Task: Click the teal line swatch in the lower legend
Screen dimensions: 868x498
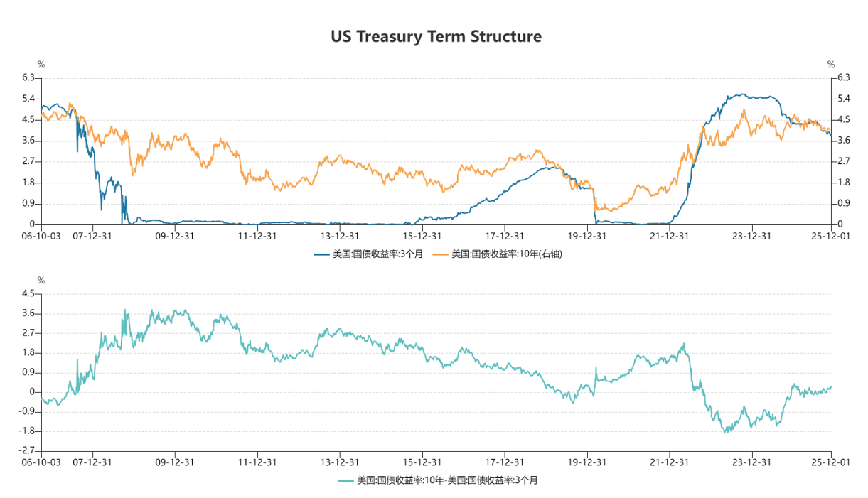Action: (x=345, y=481)
